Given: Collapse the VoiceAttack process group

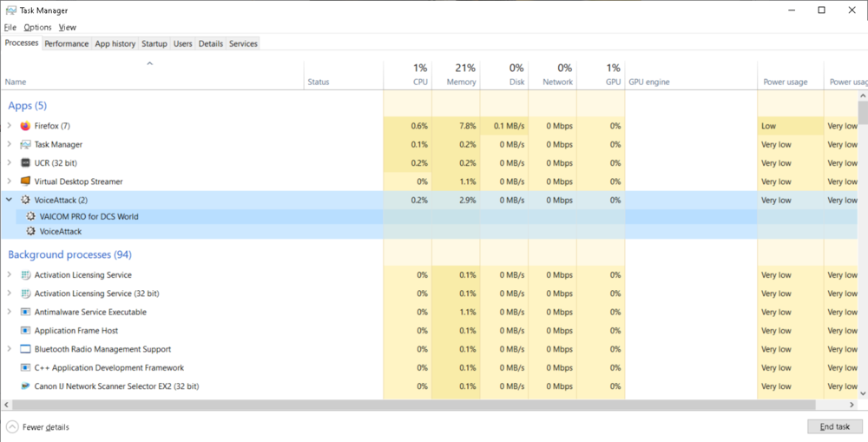Looking at the screenshot, I should [10, 200].
